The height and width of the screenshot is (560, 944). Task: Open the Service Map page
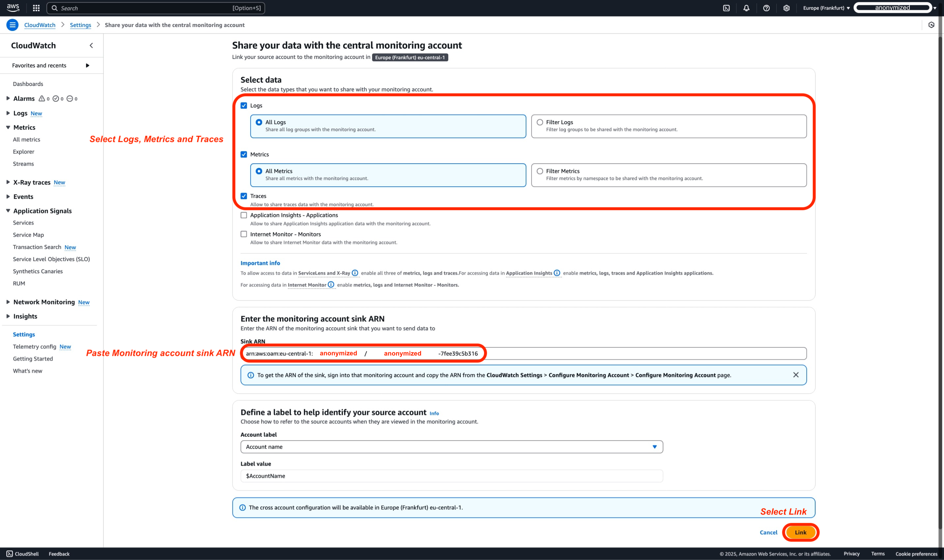click(28, 235)
